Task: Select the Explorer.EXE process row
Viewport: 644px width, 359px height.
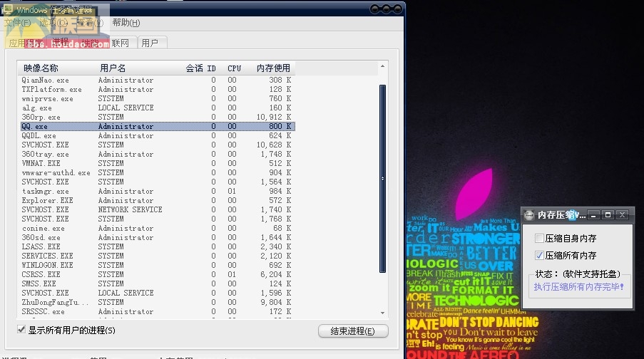Action: coord(158,200)
